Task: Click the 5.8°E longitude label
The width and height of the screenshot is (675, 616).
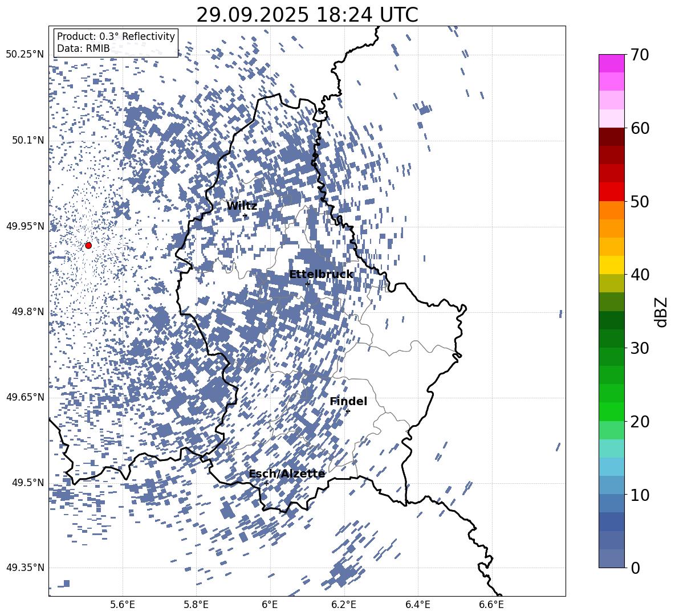Action: pyautogui.click(x=196, y=605)
